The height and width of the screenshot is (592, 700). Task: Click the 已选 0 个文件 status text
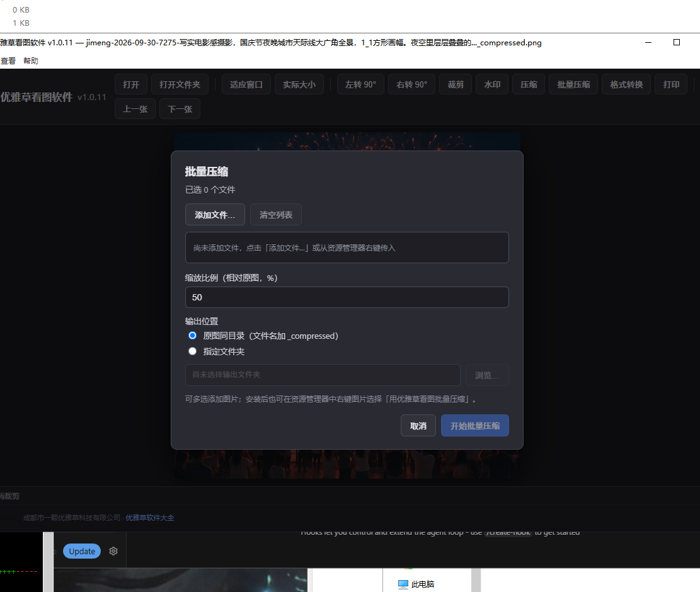tap(210, 190)
